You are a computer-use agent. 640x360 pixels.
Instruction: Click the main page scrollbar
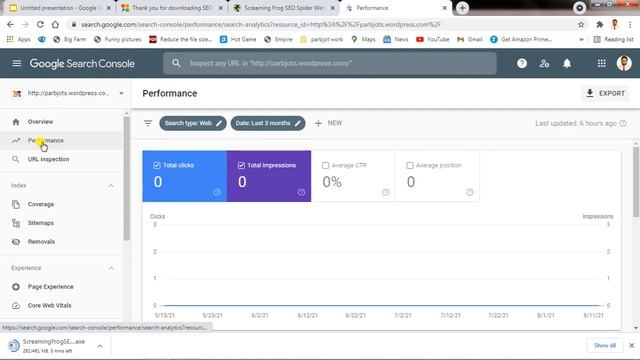(x=636, y=182)
